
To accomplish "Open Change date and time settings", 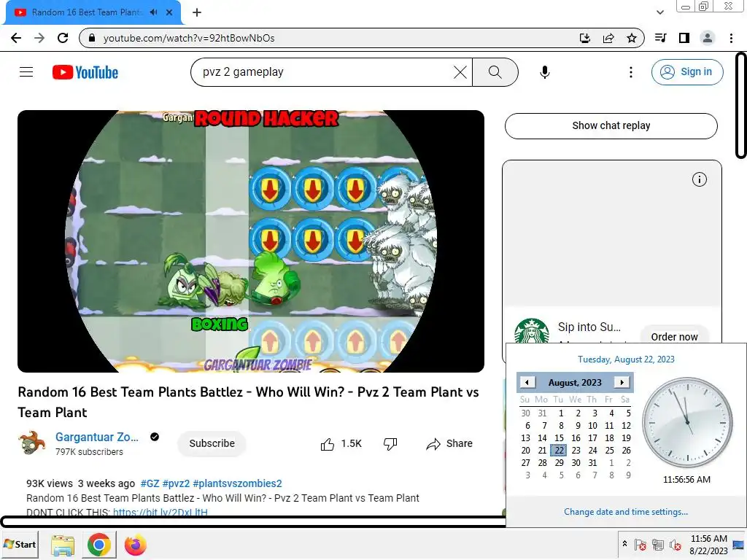I will 625,512.
